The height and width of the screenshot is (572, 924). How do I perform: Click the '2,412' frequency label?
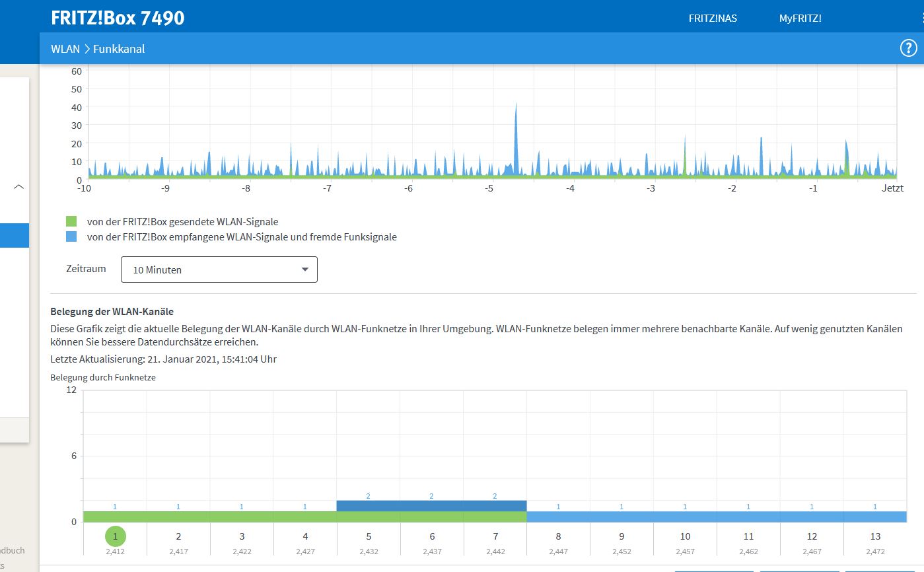pos(115,551)
